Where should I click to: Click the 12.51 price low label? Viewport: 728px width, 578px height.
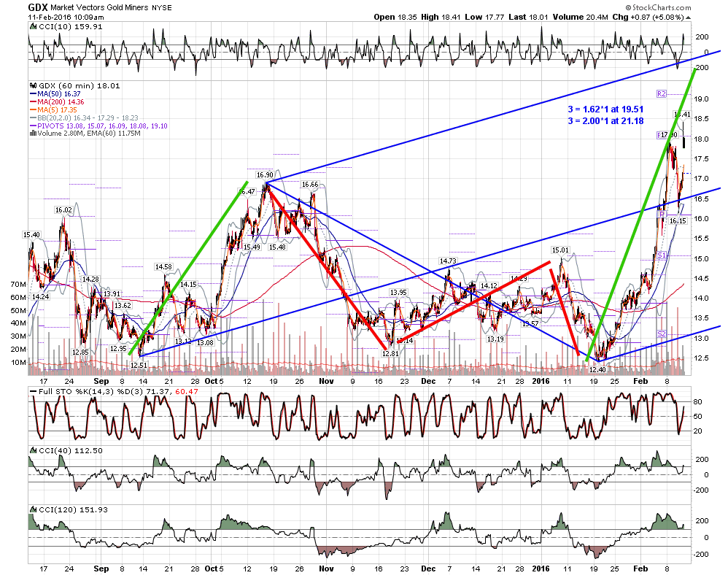(x=139, y=366)
